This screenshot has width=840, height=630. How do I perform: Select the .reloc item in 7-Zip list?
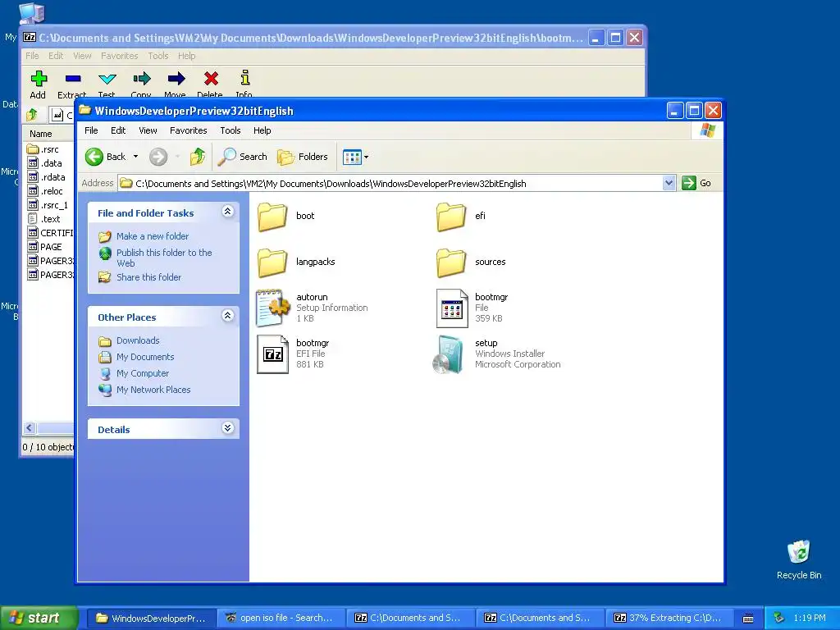pyautogui.click(x=45, y=191)
